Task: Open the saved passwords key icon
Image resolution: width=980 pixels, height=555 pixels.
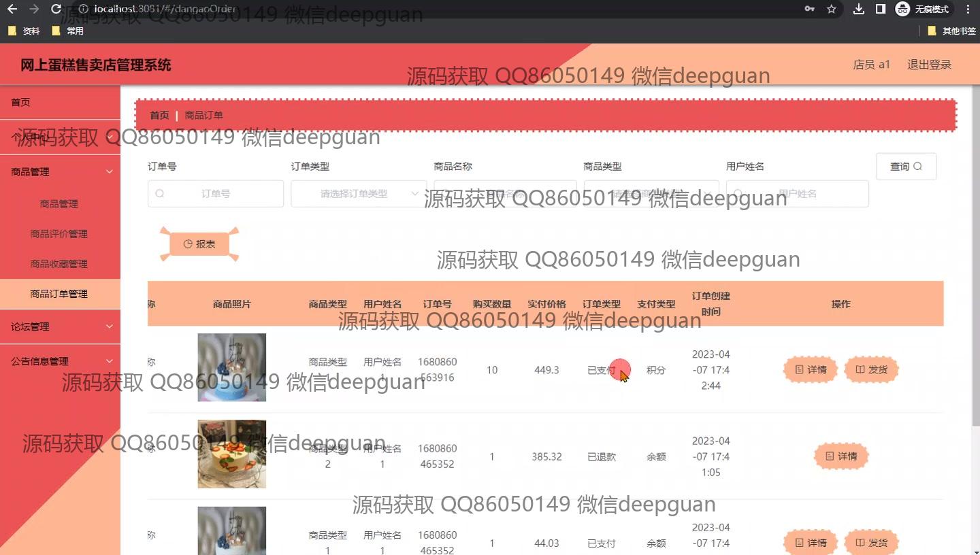Action: pos(809,9)
